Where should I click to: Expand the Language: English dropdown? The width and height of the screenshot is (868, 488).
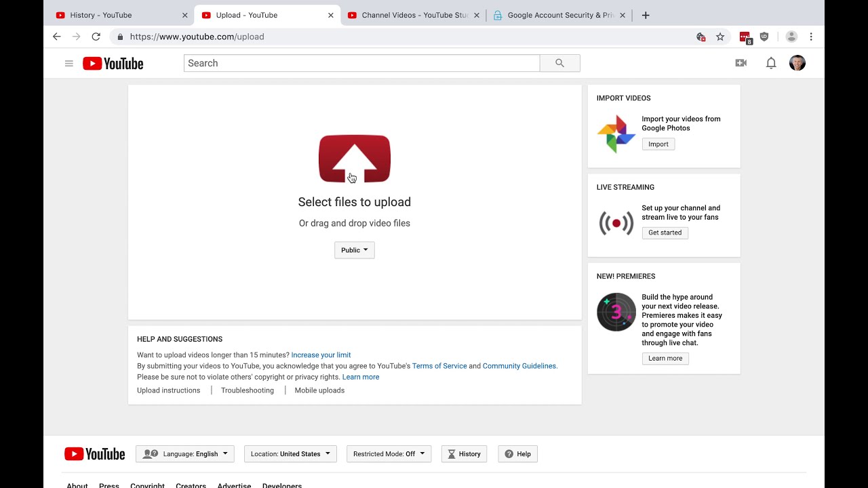185,454
